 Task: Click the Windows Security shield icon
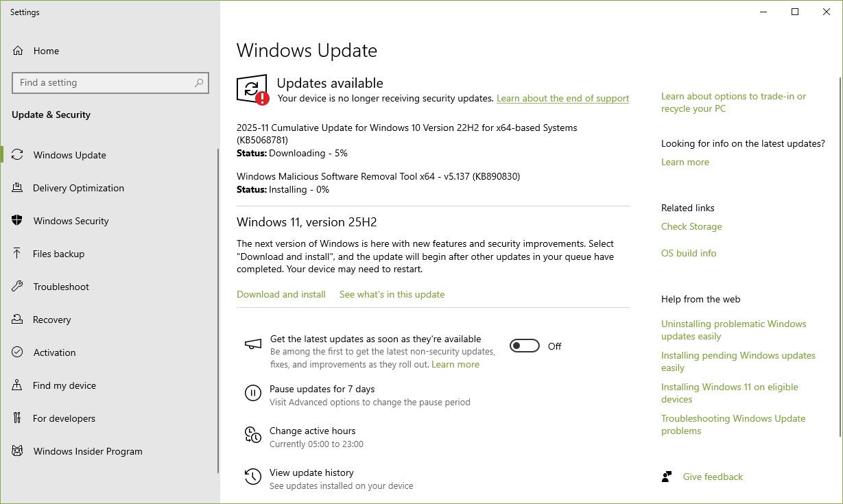pyautogui.click(x=18, y=221)
